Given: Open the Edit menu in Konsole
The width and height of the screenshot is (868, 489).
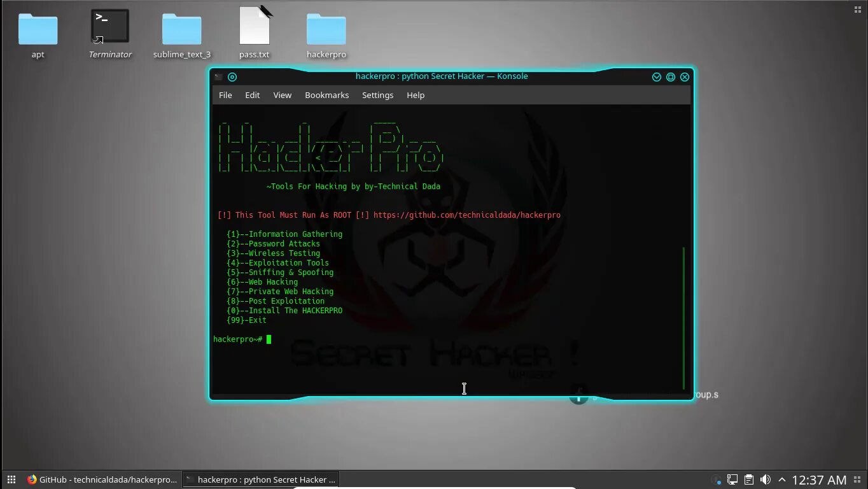Looking at the screenshot, I should coord(253,95).
